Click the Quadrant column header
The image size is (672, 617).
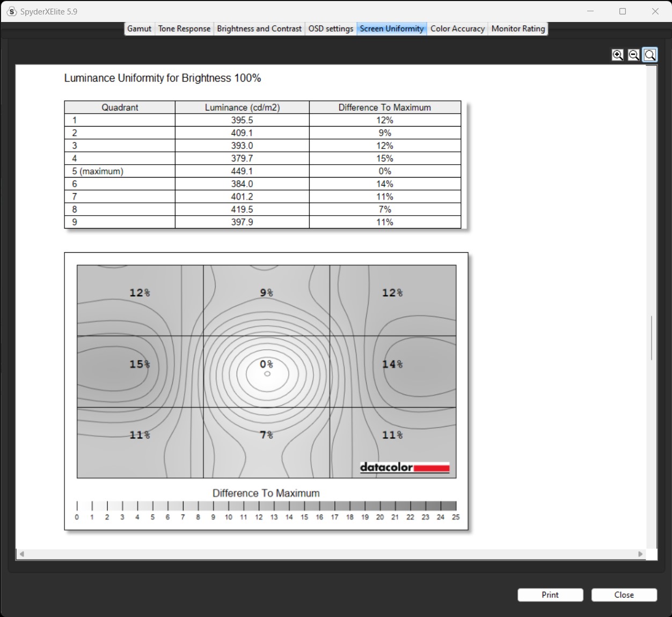(x=120, y=107)
